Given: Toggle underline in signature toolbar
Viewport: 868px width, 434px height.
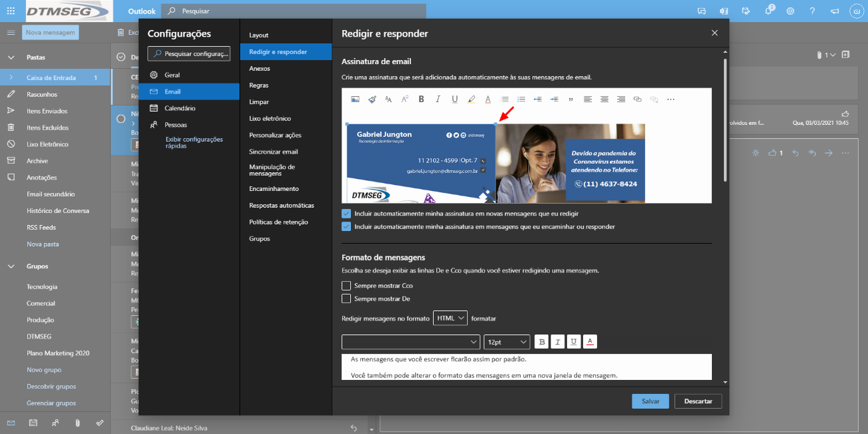Looking at the screenshot, I should (x=455, y=99).
